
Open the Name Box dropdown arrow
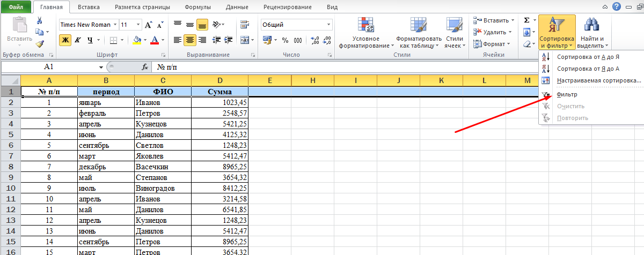pos(101,67)
